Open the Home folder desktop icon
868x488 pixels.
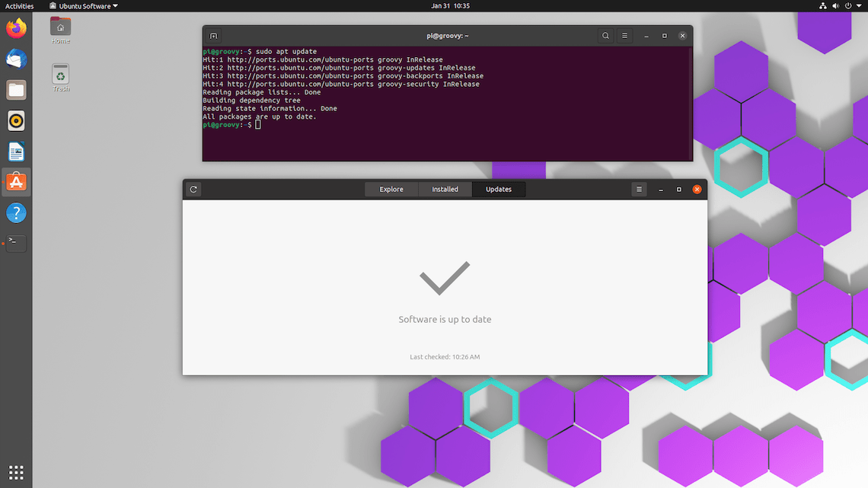point(60,30)
